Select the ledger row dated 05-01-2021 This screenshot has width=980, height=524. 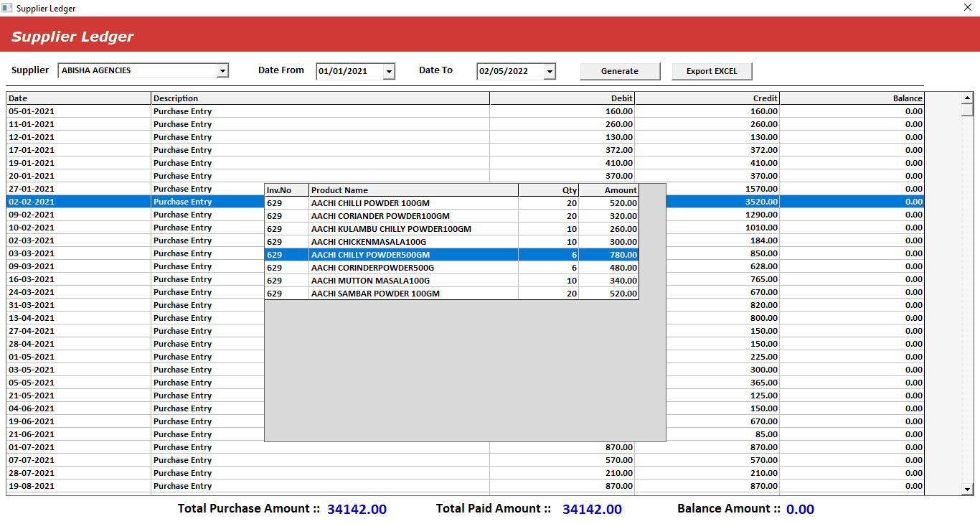[465, 111]
